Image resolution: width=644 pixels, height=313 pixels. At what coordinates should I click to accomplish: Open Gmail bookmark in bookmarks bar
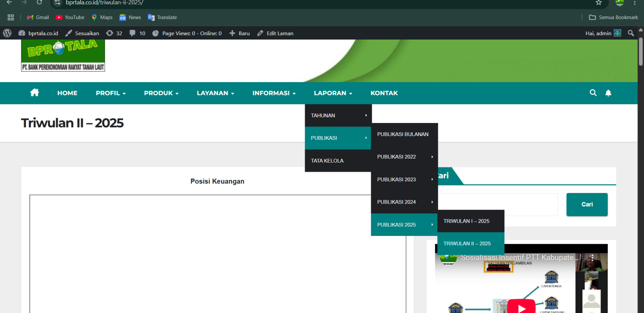[x=38, y=17]
